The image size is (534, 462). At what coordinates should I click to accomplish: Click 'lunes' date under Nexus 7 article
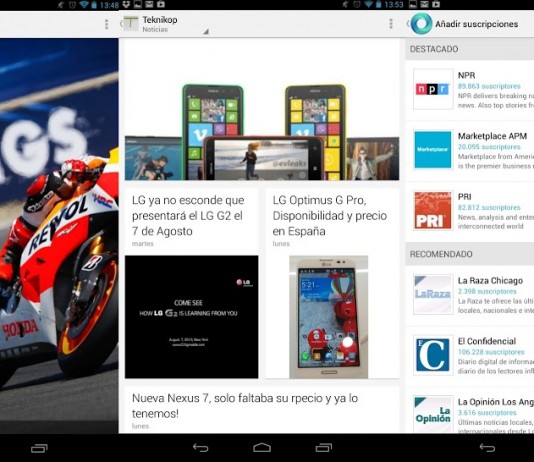(x=140, y=426)
